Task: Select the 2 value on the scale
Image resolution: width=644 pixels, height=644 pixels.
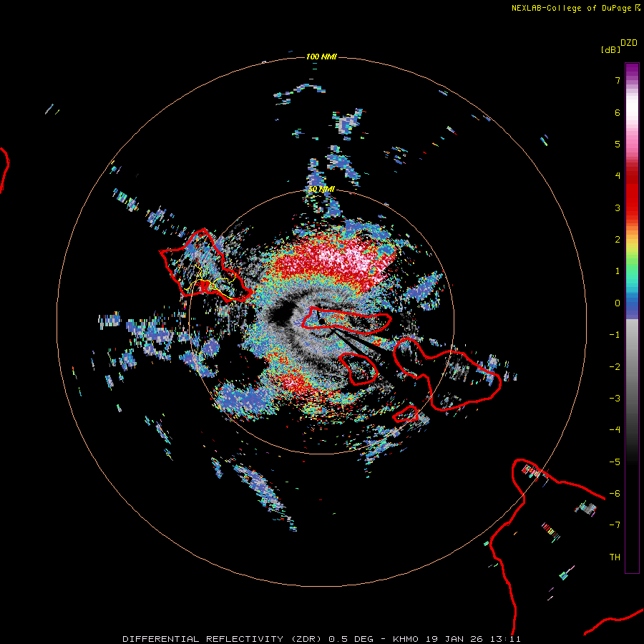Action: coord(618,240)
